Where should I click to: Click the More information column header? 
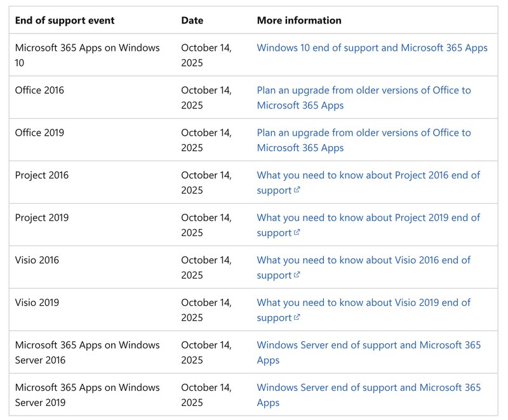pos(299,20)
